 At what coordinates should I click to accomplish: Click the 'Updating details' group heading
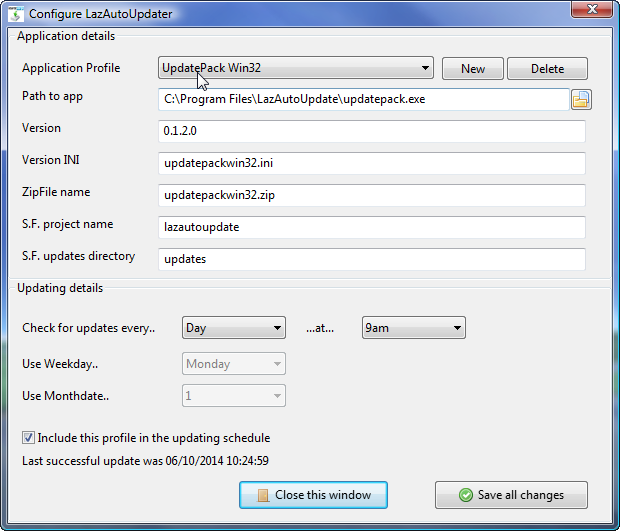[x=60, y=288]
